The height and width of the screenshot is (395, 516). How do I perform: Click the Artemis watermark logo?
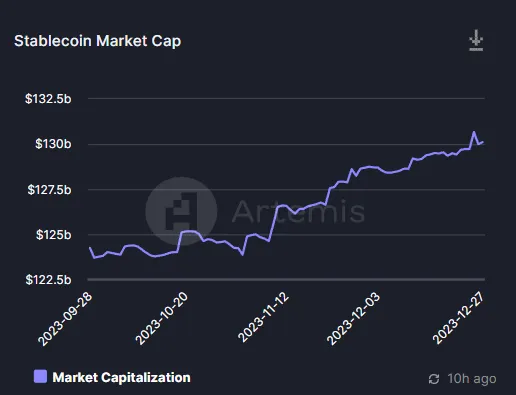pos(181,211)
